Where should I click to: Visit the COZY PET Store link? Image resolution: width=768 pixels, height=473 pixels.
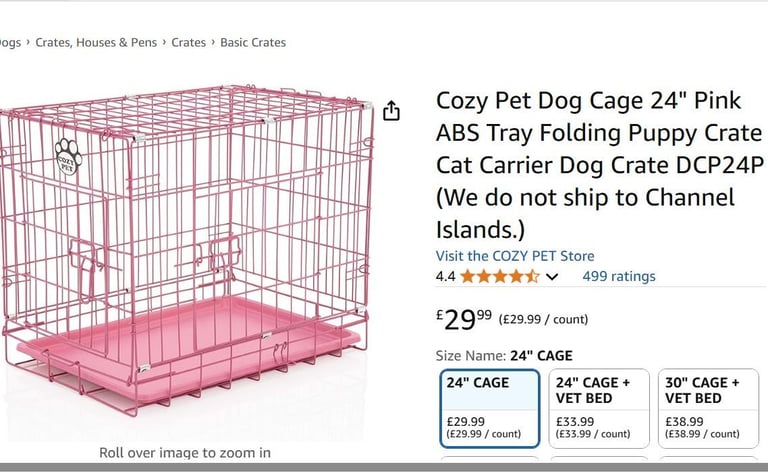(515, 256)
